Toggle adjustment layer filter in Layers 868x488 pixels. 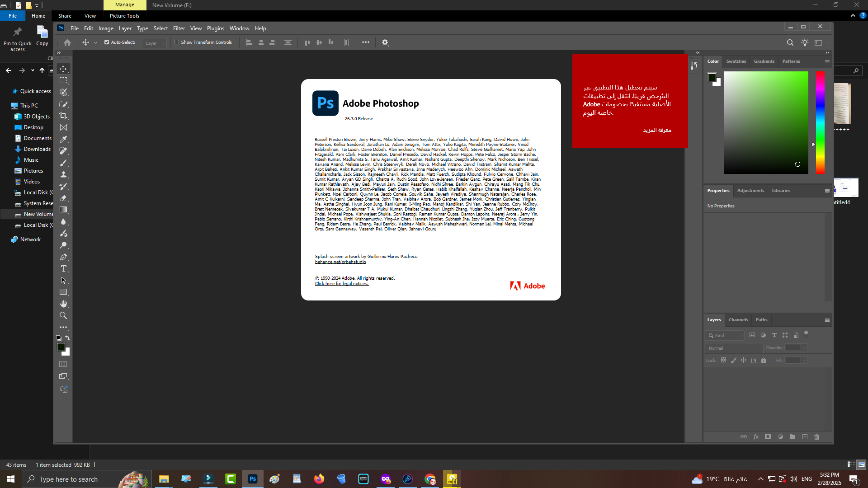[763, 335]
